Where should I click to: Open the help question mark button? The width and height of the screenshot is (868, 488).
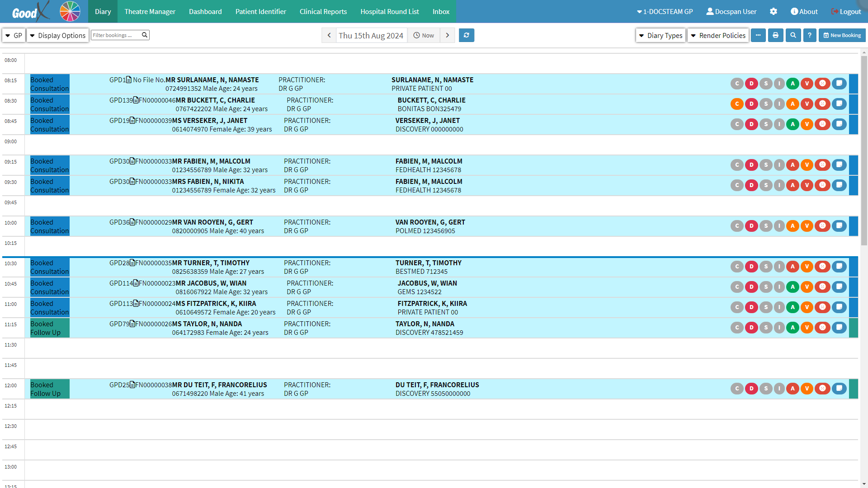point(810,35)
